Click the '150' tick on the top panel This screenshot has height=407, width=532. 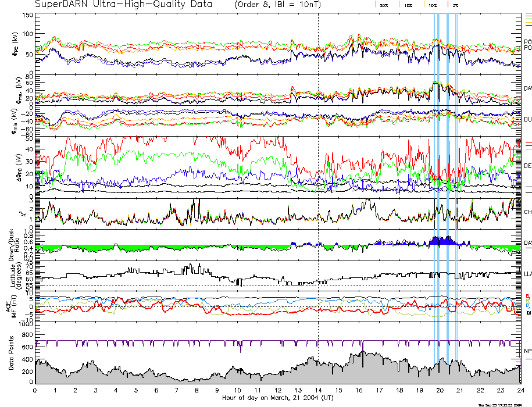click(27, 15)
